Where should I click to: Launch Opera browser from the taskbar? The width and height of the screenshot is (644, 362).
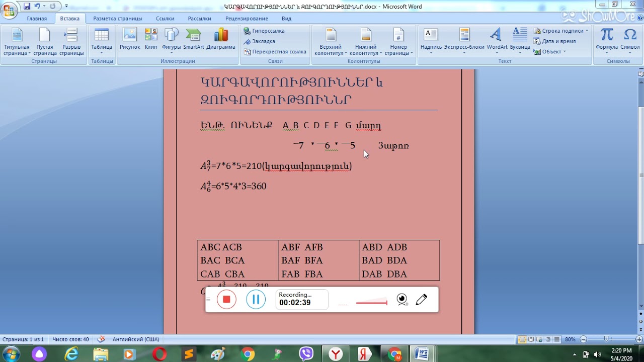click(159, 354)
